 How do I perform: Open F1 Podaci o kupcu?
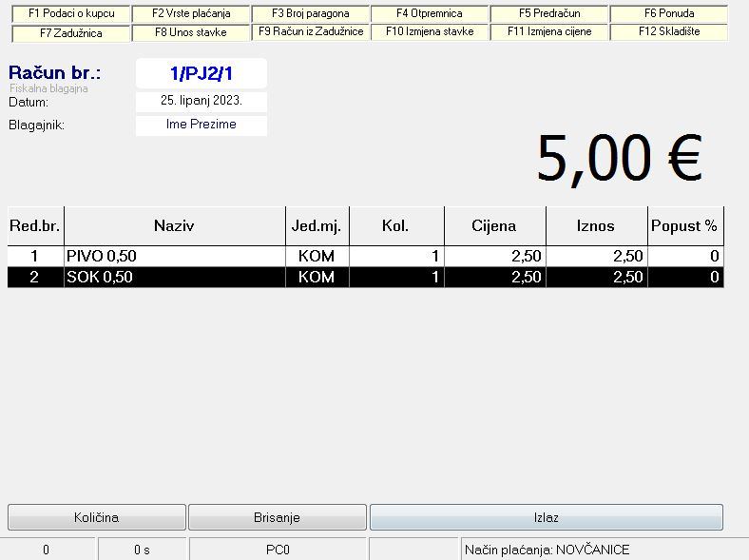coord(71,14)
